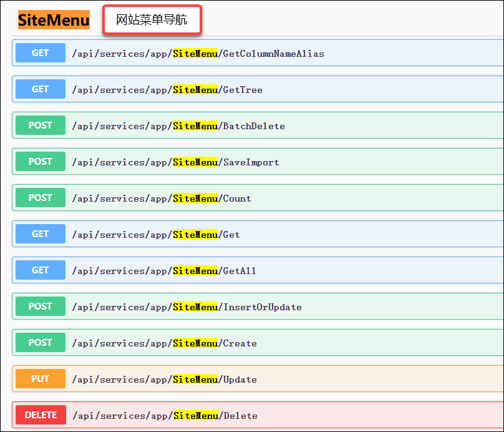Click the orange PUT badge for Update
The width and height of the screenshot is (504, 432).
click(x=41, y=378)
